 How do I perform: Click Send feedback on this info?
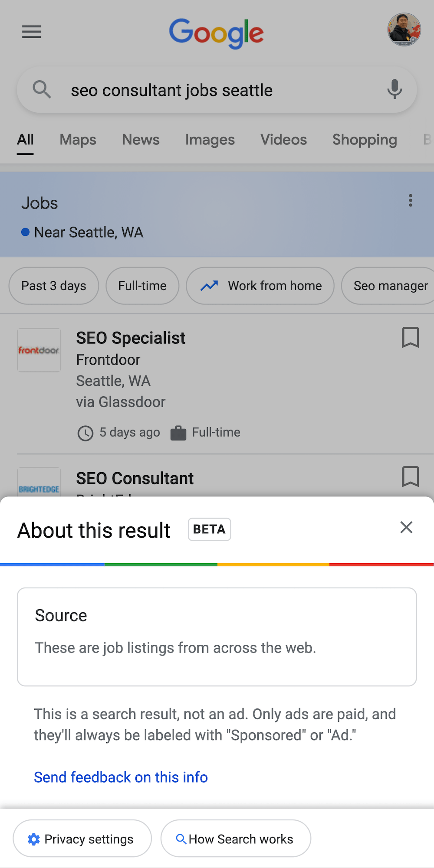[x=121, y=777]
